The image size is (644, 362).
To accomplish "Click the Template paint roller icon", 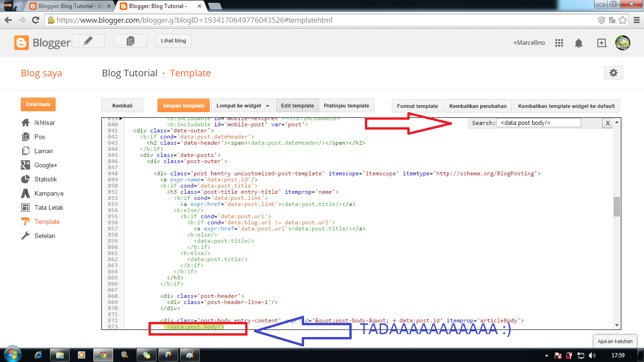I will tap(25, 222).
